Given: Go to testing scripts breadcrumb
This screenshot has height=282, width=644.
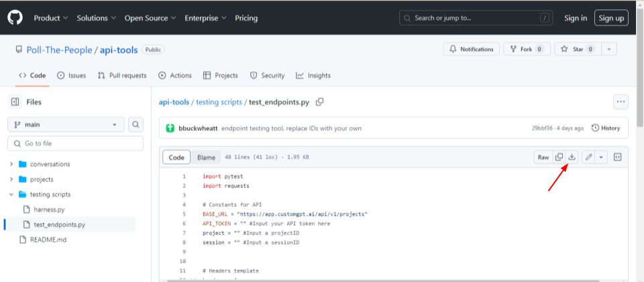Looking at the screenshot, I should pos(219,102).
